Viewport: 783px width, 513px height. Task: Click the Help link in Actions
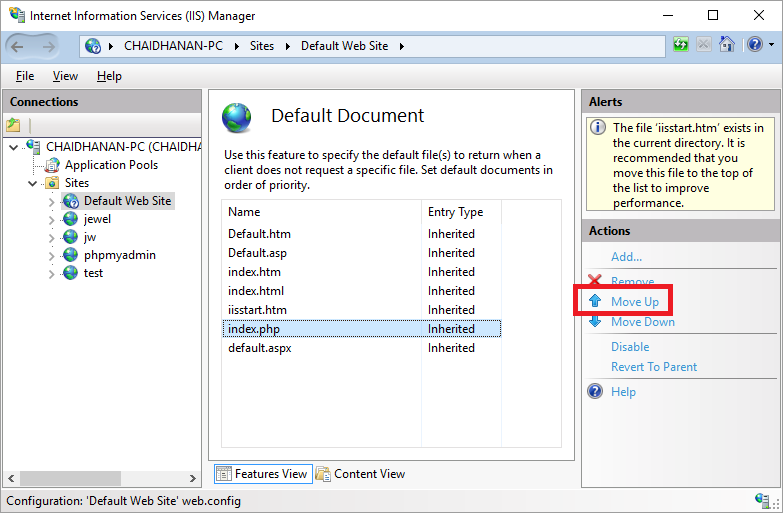(x=623, y=392)
